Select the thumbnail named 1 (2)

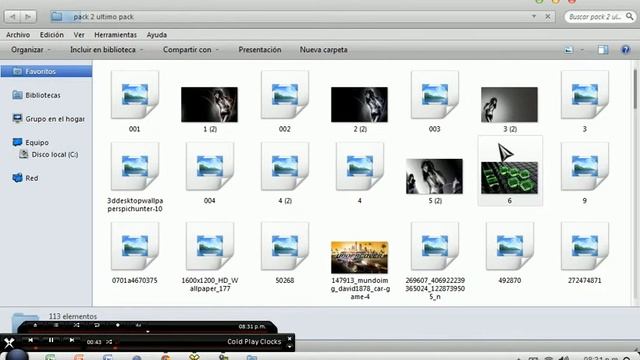209,104
